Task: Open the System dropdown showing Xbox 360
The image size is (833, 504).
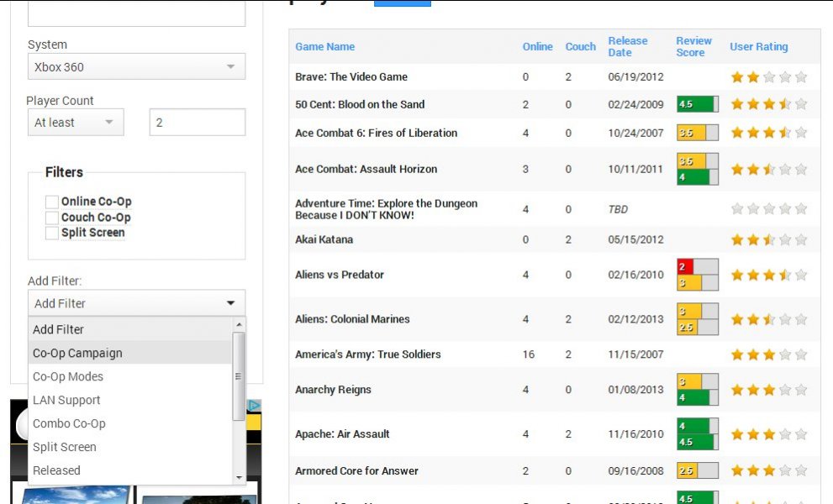Action: [x=136, y=67]
